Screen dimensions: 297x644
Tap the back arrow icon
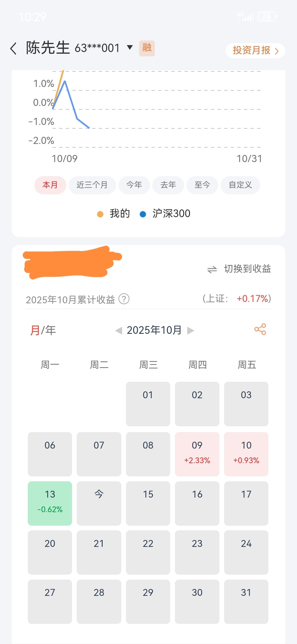tap(13, 48)
